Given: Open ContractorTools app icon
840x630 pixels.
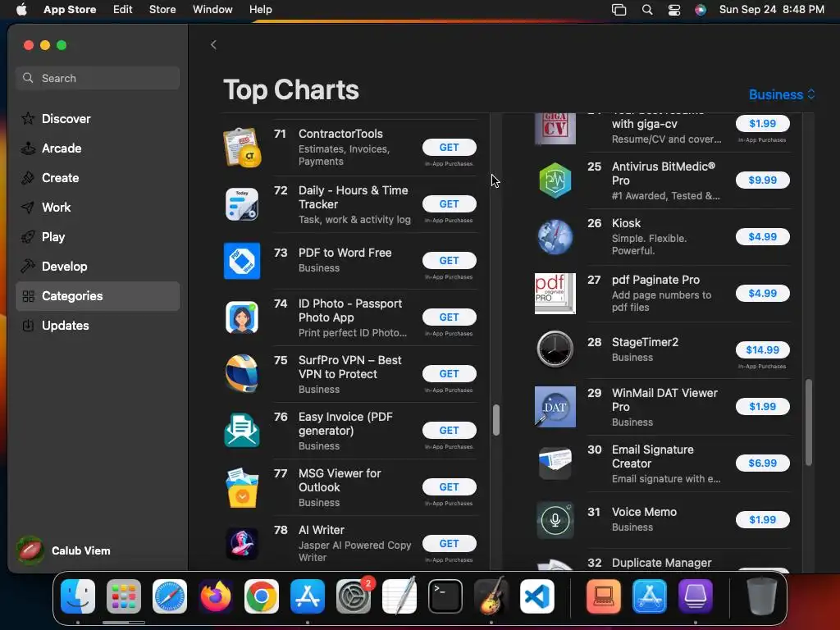Looking at the screenshot, I should pyautogui.click(x=242, y=148).
